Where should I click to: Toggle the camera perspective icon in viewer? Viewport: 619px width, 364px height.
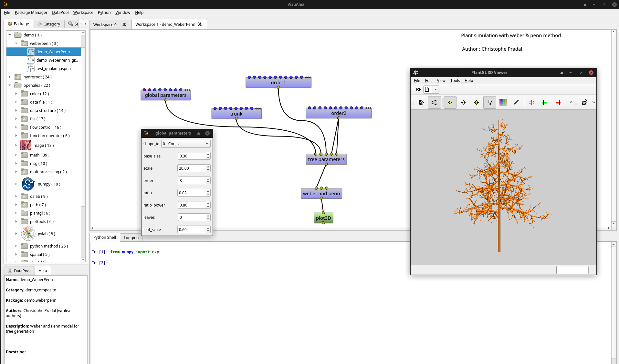(x=434, y=103)
